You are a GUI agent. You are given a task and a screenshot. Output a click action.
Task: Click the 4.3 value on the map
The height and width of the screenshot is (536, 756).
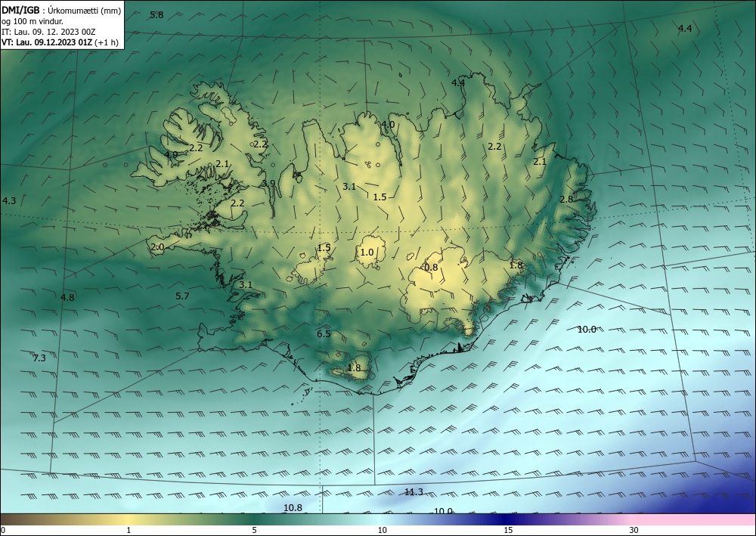point(9,200)
